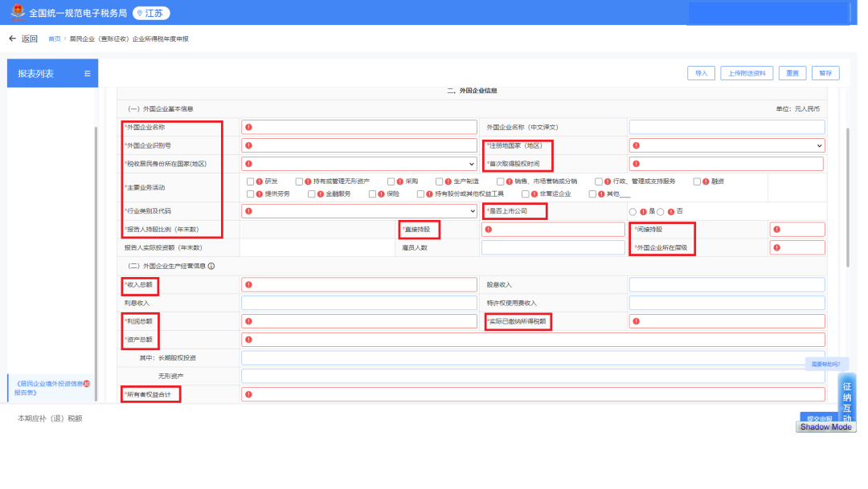Click the 间接持股 input field
This screenshot has height=489, width=868.
click(x=797, y=230)
